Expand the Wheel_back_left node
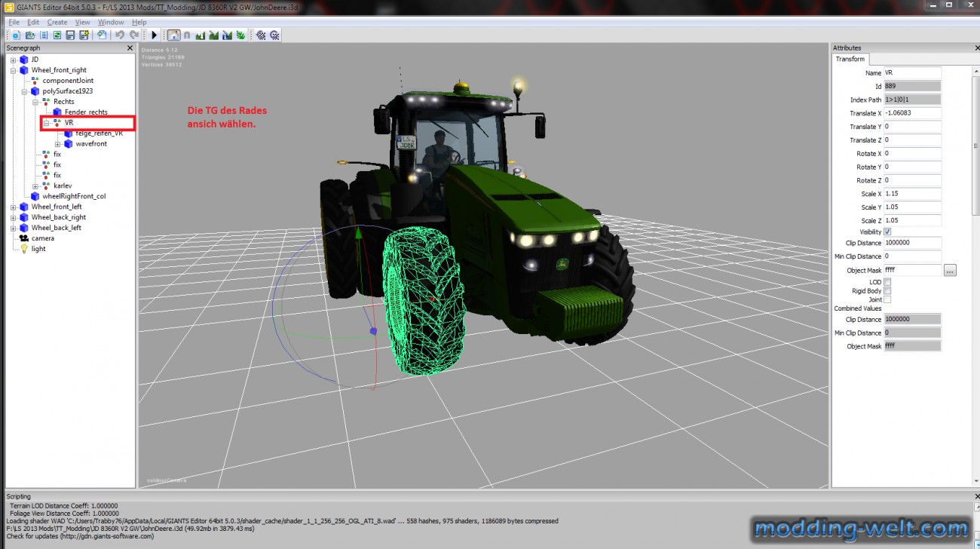Screen dimensions: 980x549 (x=13, y=228)
